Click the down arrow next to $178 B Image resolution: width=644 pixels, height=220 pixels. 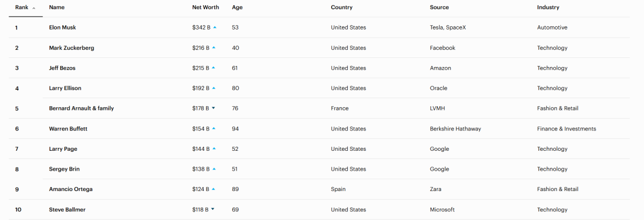[x=213, y=108]
